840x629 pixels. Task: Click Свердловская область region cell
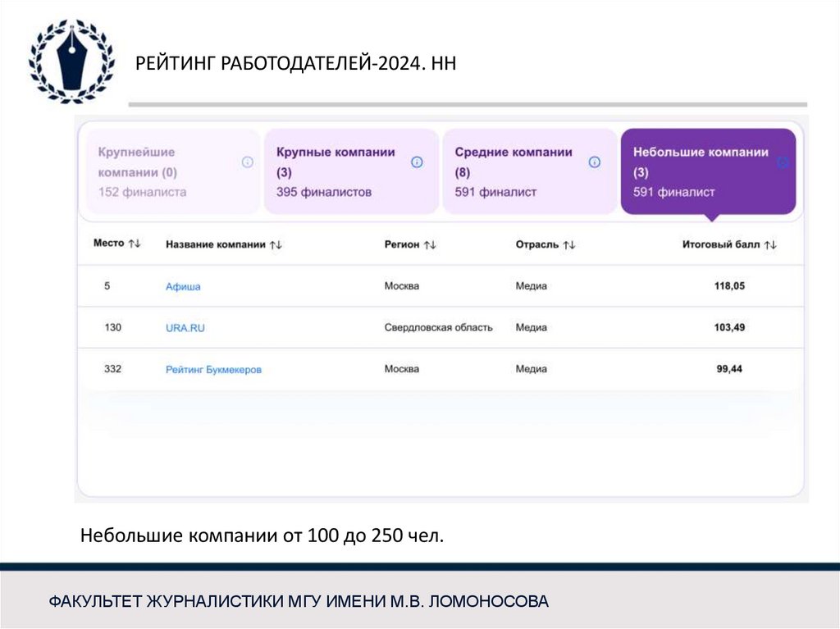coord(438,327)
